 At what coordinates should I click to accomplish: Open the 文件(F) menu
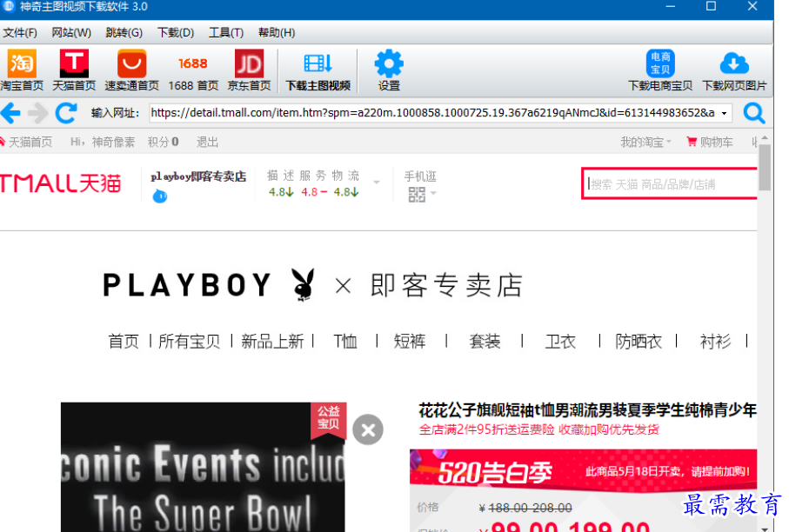20,33
